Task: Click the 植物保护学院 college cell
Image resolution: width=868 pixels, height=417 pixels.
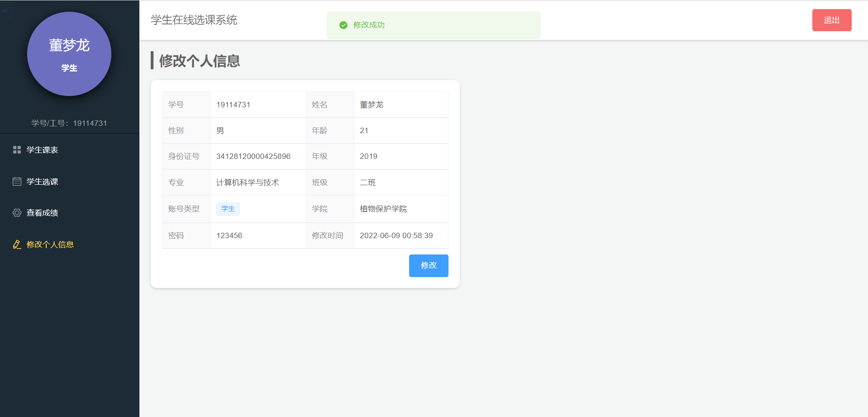Action: [x=401, y=209]
